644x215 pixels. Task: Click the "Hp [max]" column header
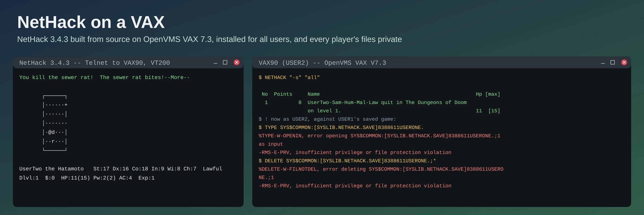(488, 94)
